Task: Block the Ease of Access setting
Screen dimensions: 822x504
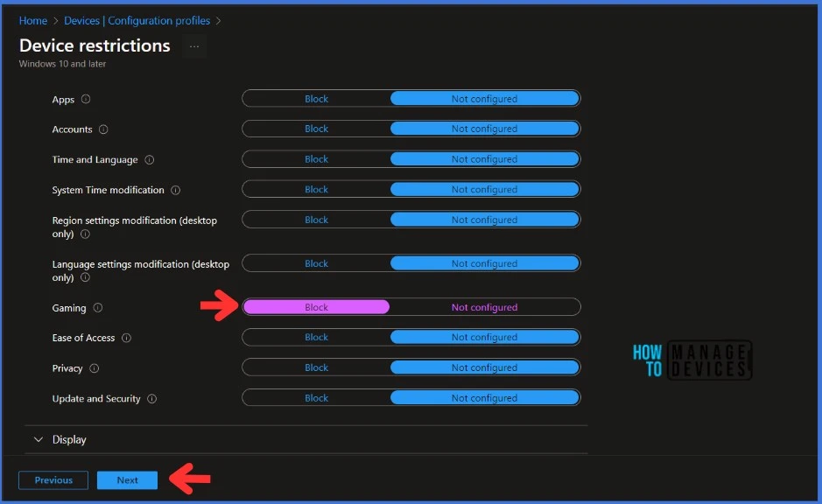Action: click(316, 338)
